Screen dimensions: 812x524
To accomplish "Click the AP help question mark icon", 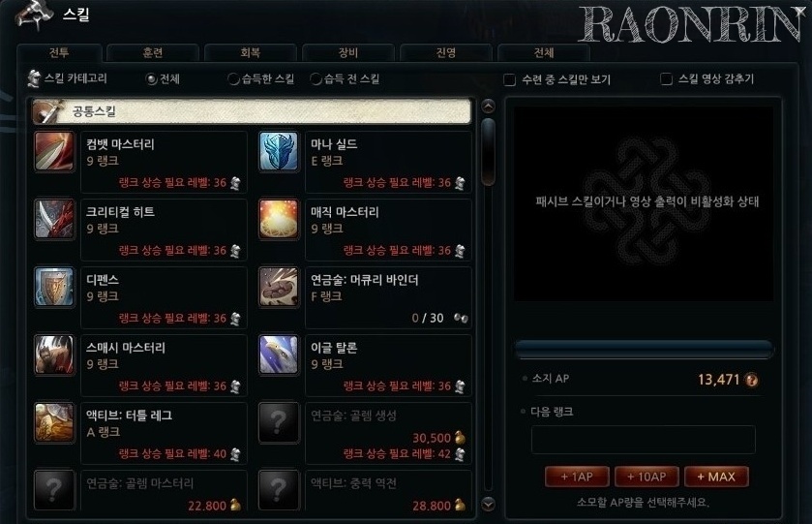I will [x=751, y=381].
